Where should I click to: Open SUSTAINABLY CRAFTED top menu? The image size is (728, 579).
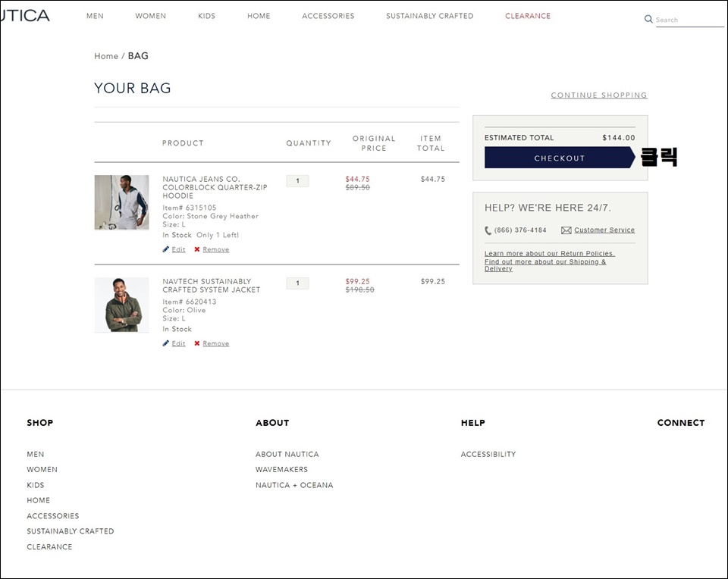point(430,16)
